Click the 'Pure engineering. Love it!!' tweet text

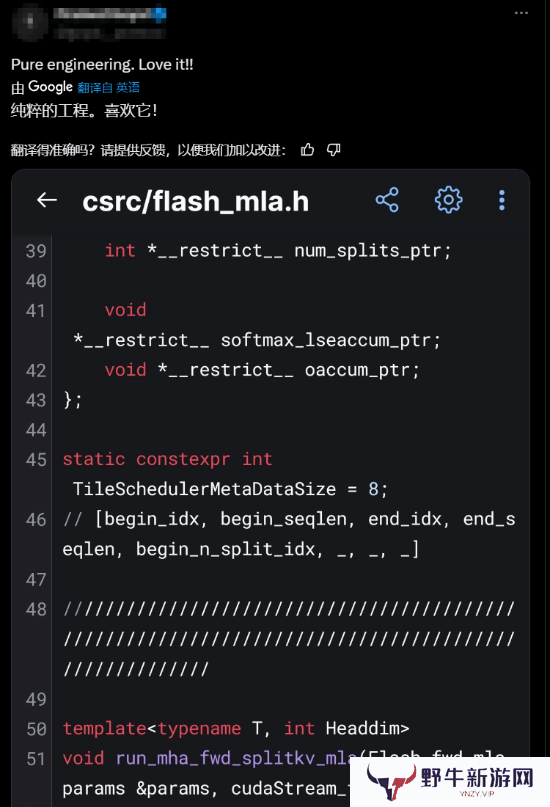coord(102,64)
